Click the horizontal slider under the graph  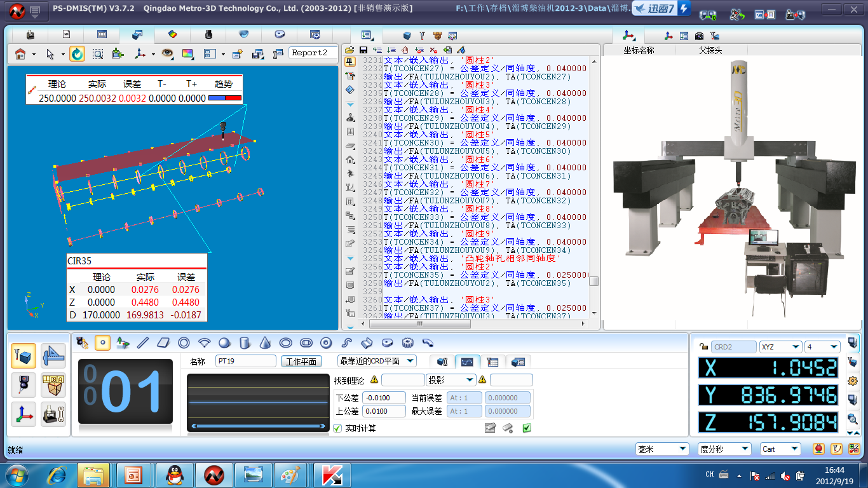point(259,426)
